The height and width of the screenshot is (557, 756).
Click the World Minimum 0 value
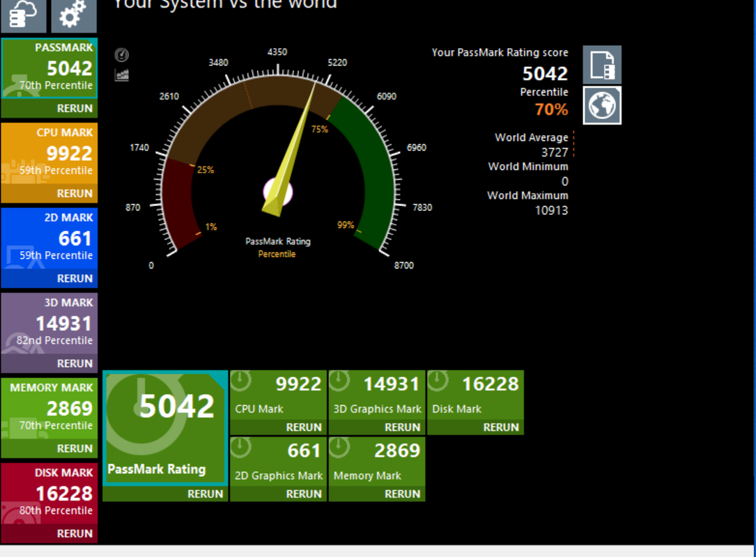pos(564,181)
